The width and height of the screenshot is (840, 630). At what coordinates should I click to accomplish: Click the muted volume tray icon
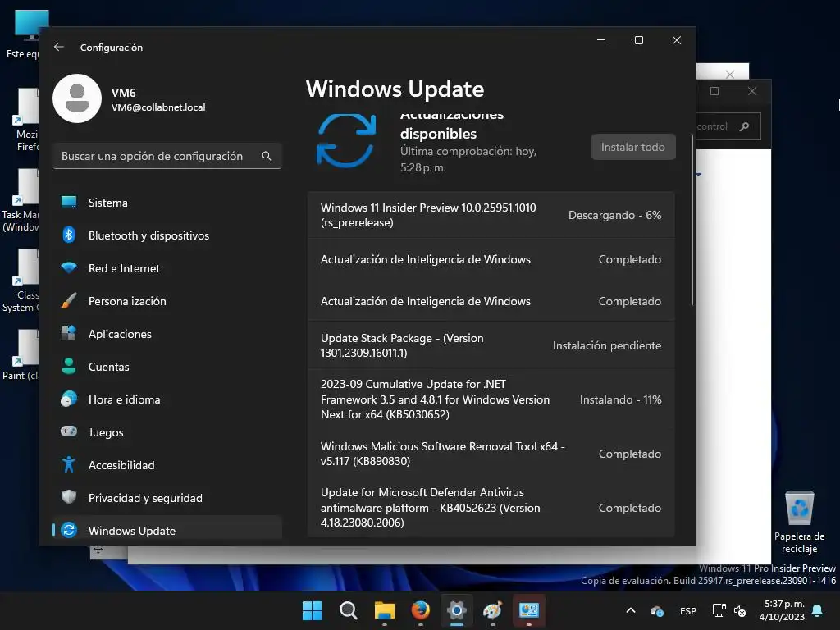740,610
